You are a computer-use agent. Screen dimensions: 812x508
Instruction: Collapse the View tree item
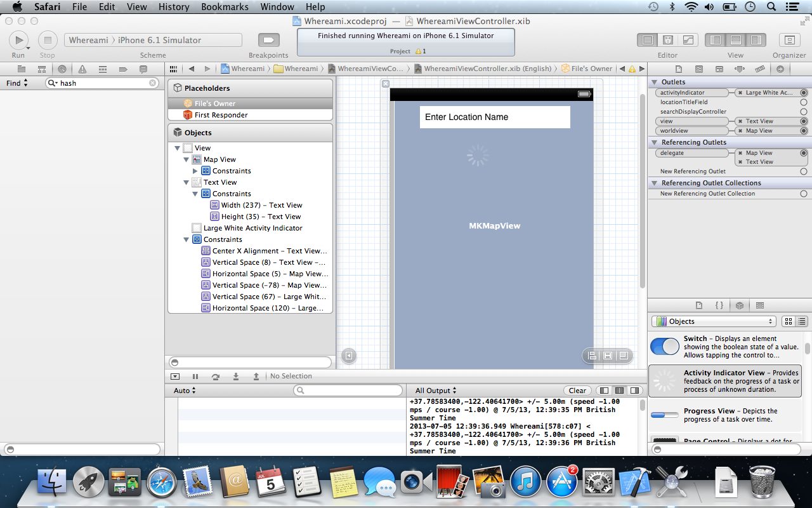pos(178,148)
